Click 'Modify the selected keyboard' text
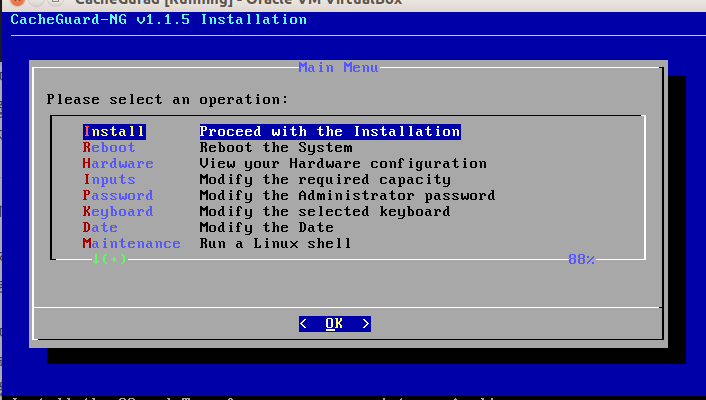The height and width of the screenshot is (400, 706). (325, 212)
